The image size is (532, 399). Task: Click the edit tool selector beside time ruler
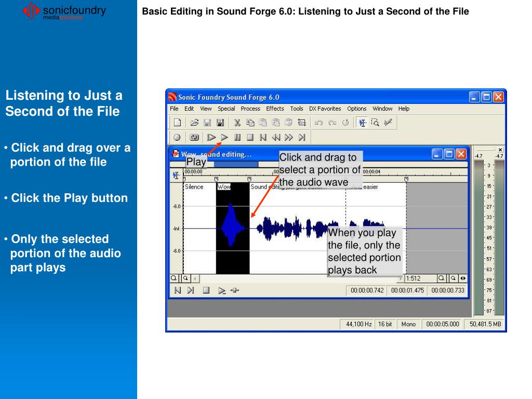coord(176,176)
